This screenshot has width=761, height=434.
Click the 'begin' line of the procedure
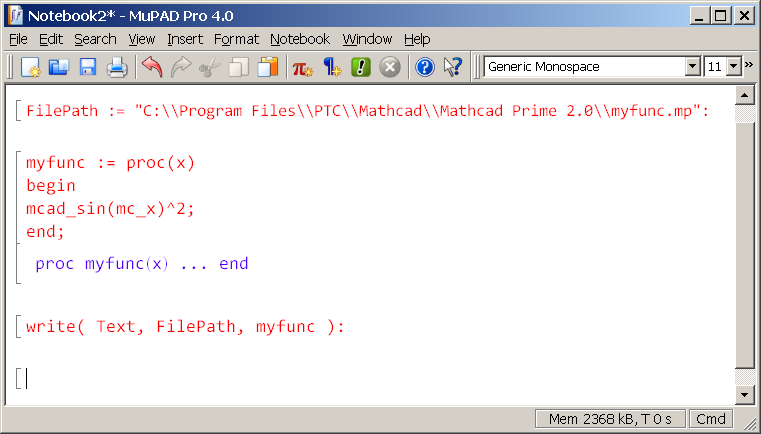pyautogui.click(x=50, y=185)
